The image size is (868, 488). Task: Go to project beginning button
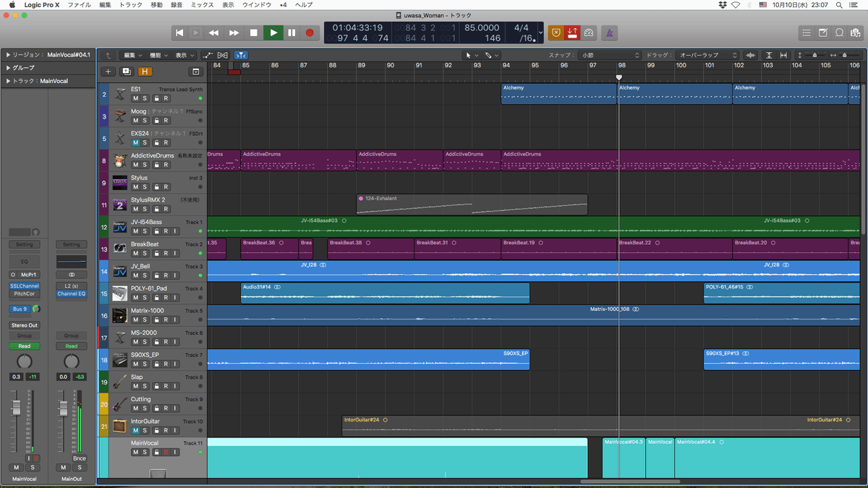tap(179, 33)
